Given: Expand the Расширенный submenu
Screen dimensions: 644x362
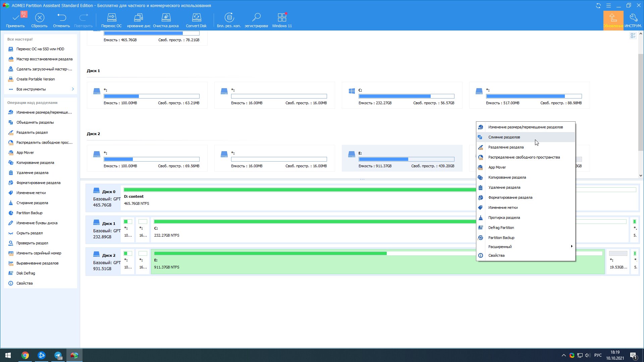Looking at the screenshot, I should coord(526,247).
